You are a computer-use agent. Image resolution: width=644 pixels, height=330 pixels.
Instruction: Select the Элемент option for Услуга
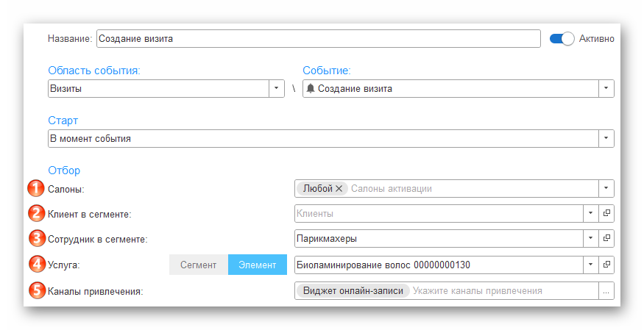click(x=257, y=265)
